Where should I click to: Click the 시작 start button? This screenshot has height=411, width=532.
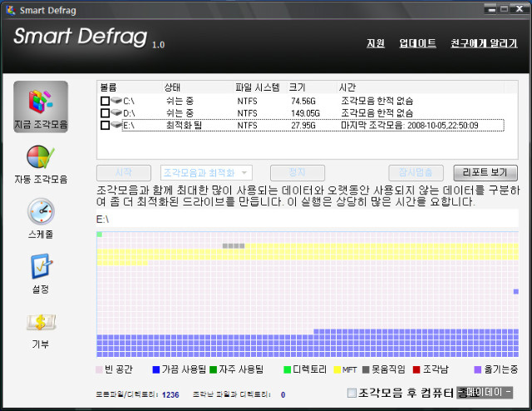[x=124, y=173]
